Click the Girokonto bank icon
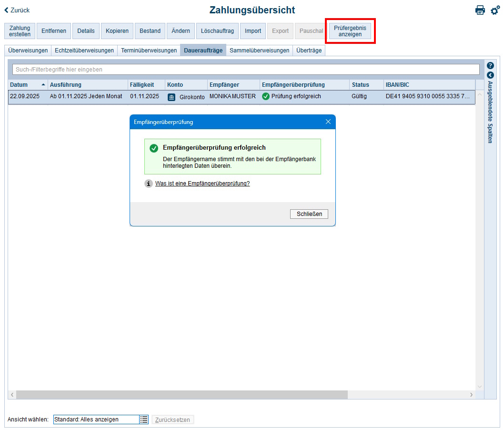Viewport: 504px width, 430px height. pyautogui.click(x=171, y=97)
